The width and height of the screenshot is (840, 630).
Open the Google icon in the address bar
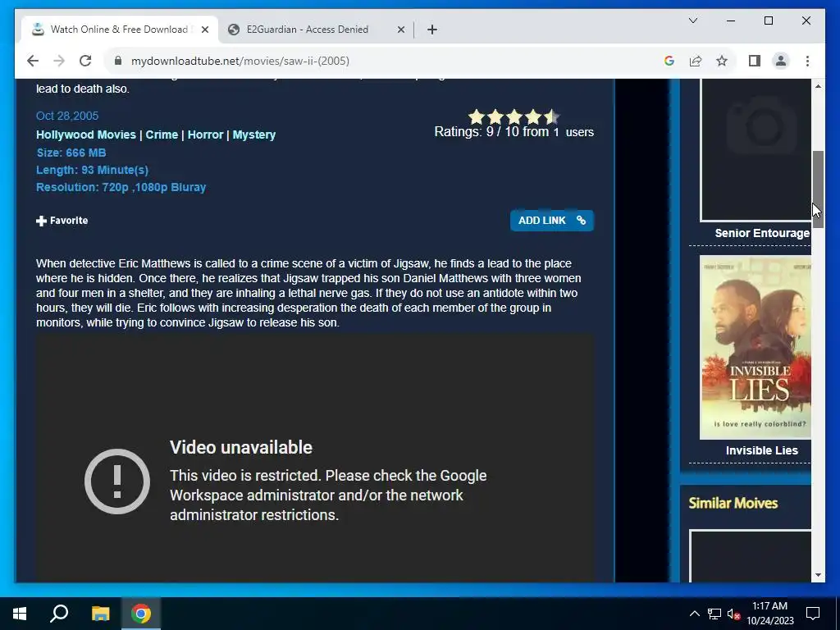(669, 61)
